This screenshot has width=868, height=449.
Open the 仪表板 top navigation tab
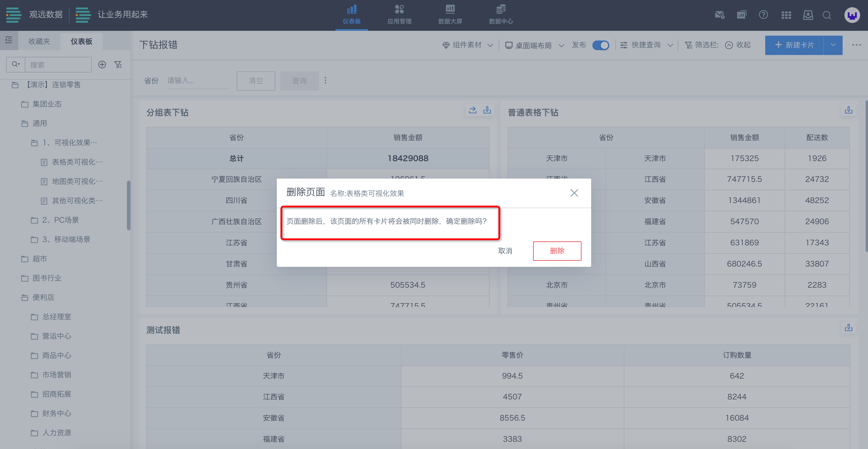pos(351,15)
